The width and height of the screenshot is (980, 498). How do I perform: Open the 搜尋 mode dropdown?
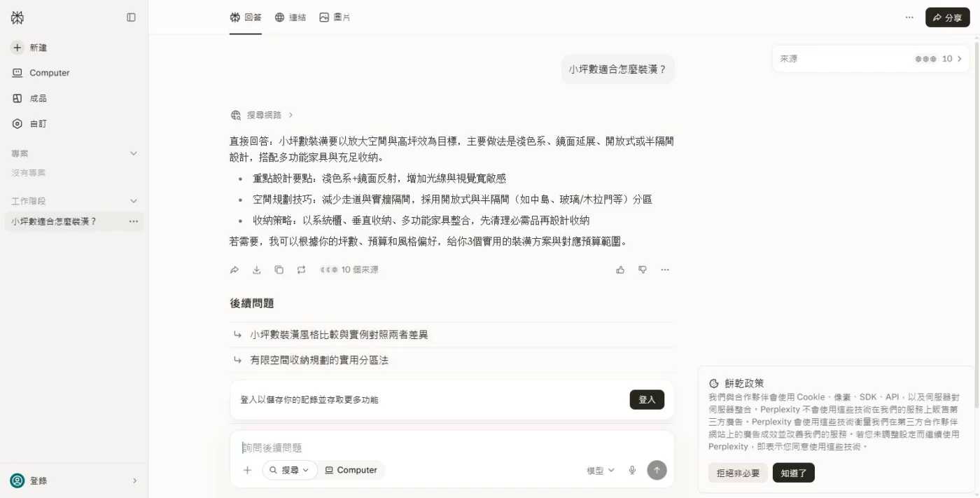pyautogui.click(x=290, y=470)
